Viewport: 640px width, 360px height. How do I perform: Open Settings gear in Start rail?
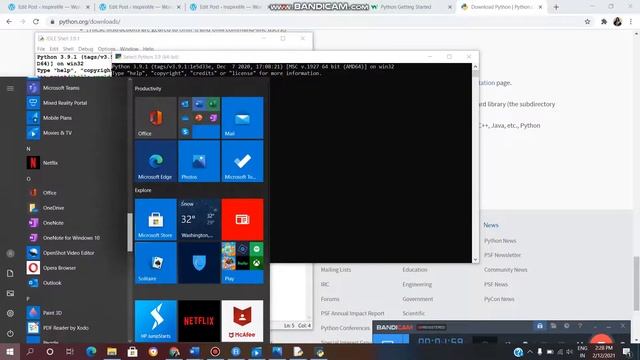tap(10, 313)
